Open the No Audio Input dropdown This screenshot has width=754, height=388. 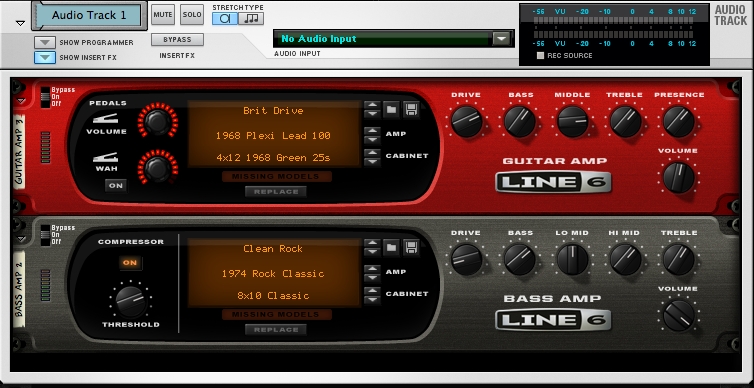tap(501, 38)
